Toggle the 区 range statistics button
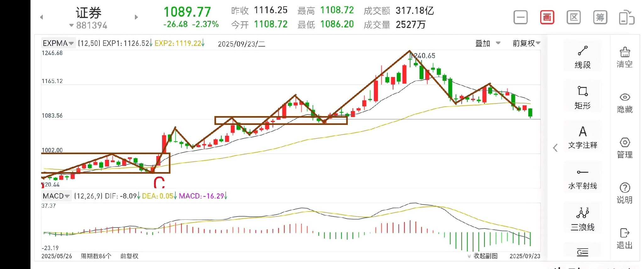Image resolution: width=644 pixels, height=269 pixels. (x=574, y=17)
